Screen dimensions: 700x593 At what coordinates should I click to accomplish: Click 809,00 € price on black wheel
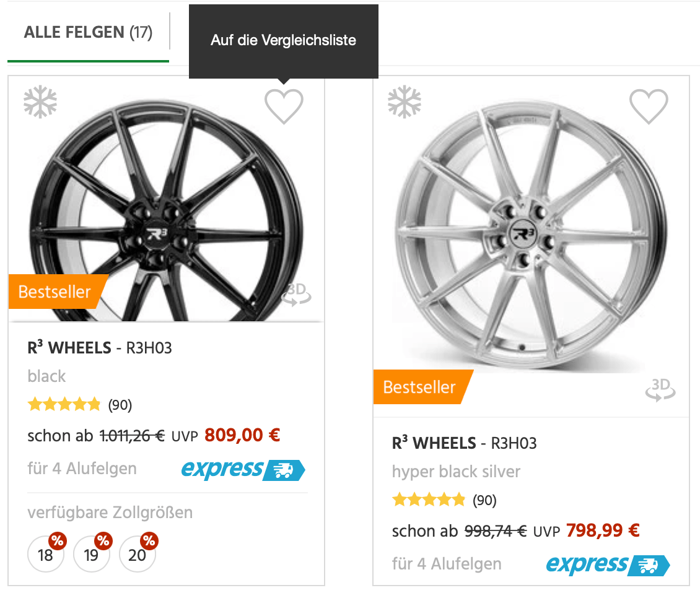pyautogui.click(x=242, y=435)
